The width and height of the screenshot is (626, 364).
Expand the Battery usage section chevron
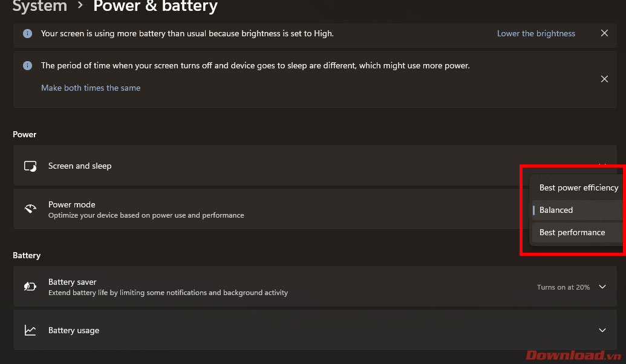(x=602, y=330)
